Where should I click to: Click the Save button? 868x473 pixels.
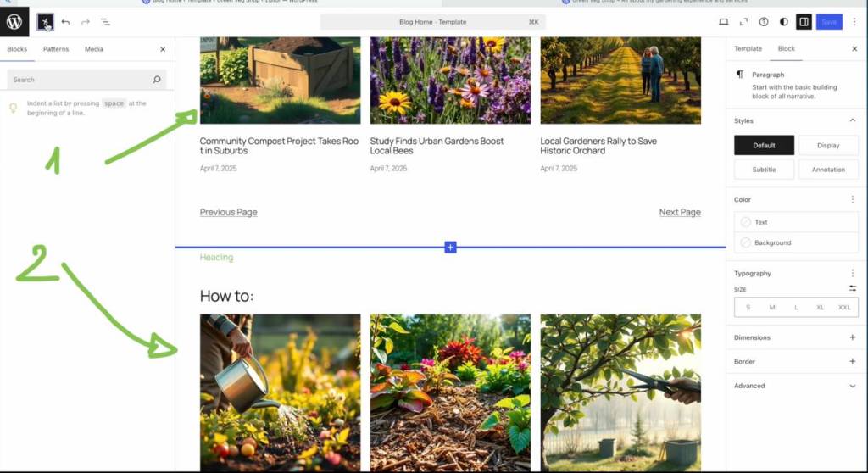tap(828, 21)
